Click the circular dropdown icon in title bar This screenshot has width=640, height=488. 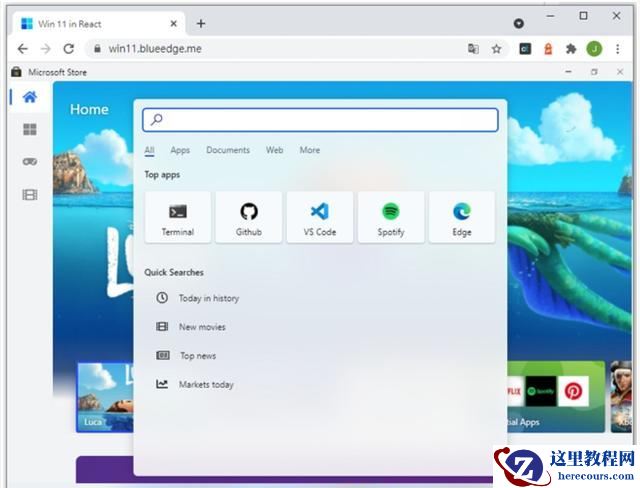point(519,23)
